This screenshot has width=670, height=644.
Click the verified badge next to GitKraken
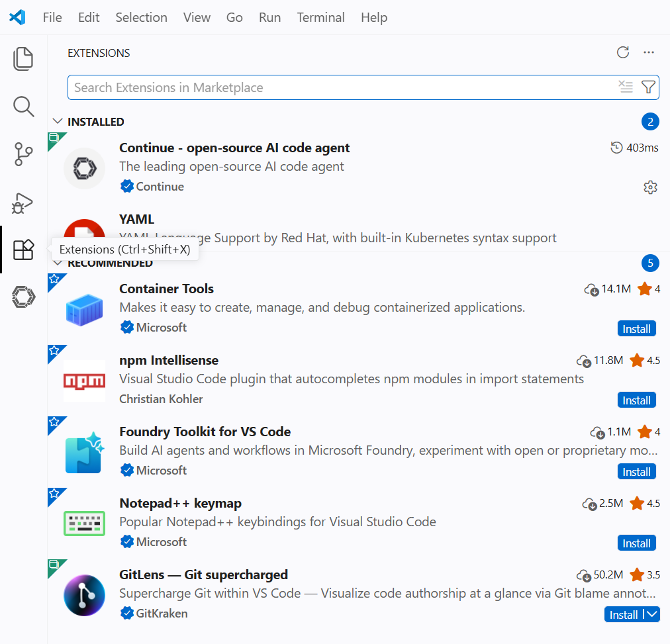pyautogui.click(x=127, y=614)
